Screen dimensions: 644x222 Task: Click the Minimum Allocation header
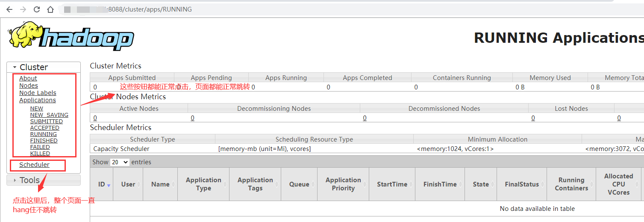pos(497,139)
